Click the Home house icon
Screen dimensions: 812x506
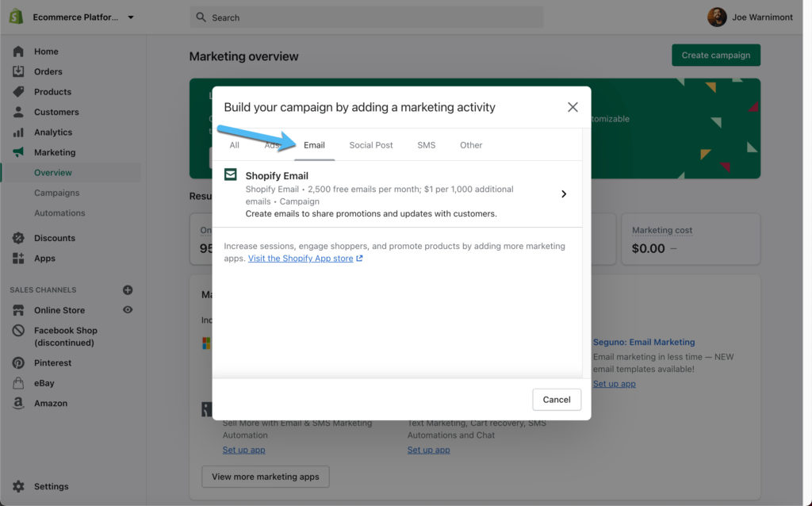pyautogui.click(x=18, y=52)
